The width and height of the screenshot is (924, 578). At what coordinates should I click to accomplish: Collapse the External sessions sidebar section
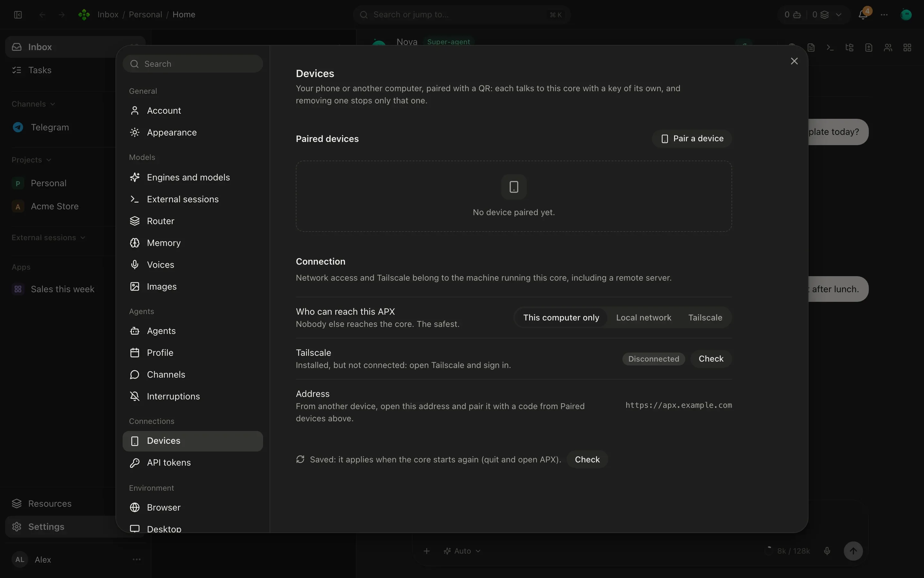pyautogui.click(x=48, y=237)
